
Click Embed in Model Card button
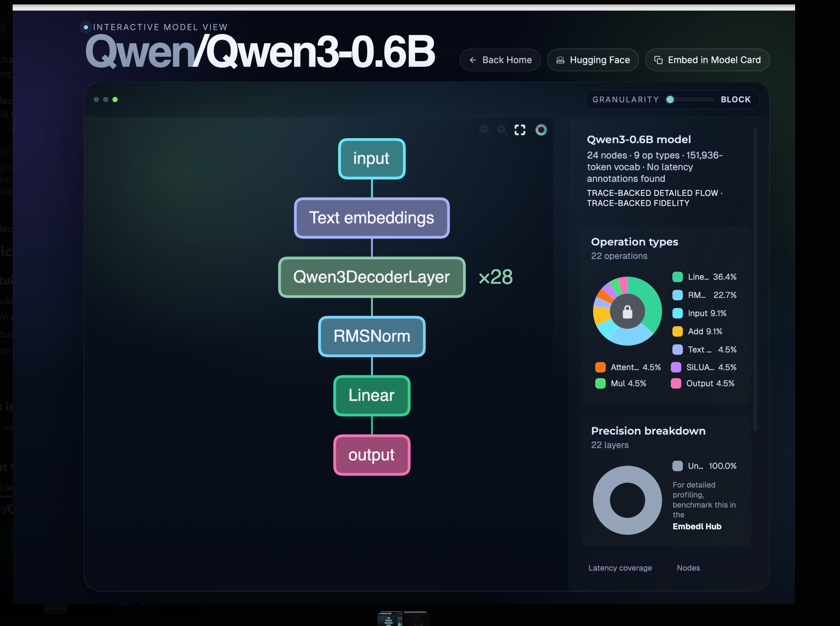click(707, 60)
